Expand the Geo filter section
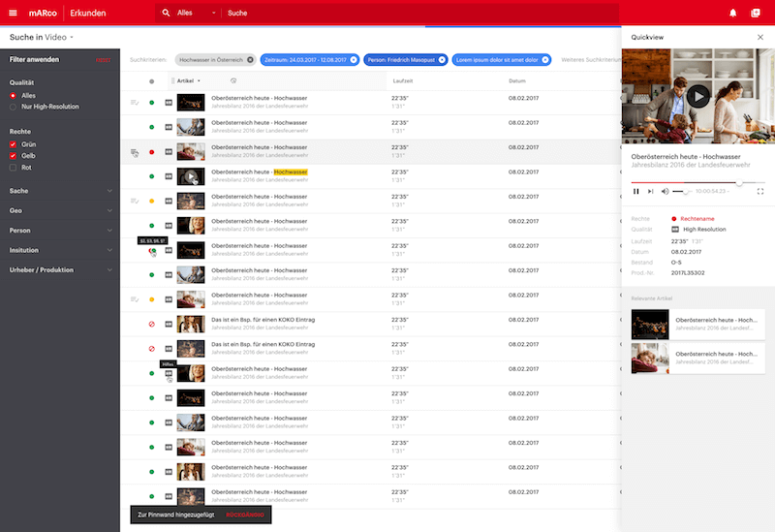The height and width of the screenshot is (532, 775). click(60, 210)
